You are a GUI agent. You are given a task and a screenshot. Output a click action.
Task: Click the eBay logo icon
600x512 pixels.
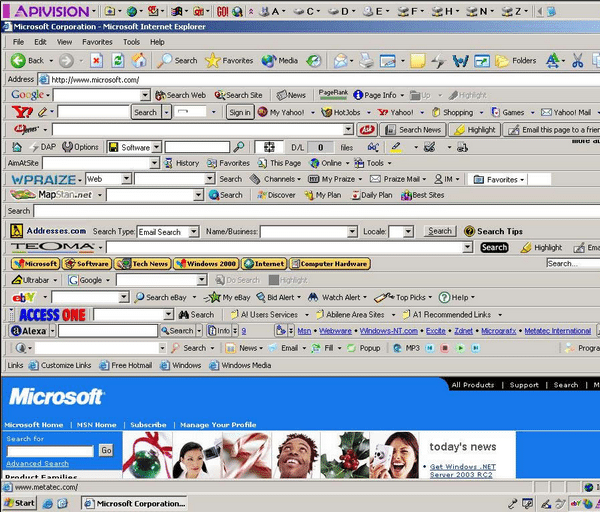tap(24, 297)
